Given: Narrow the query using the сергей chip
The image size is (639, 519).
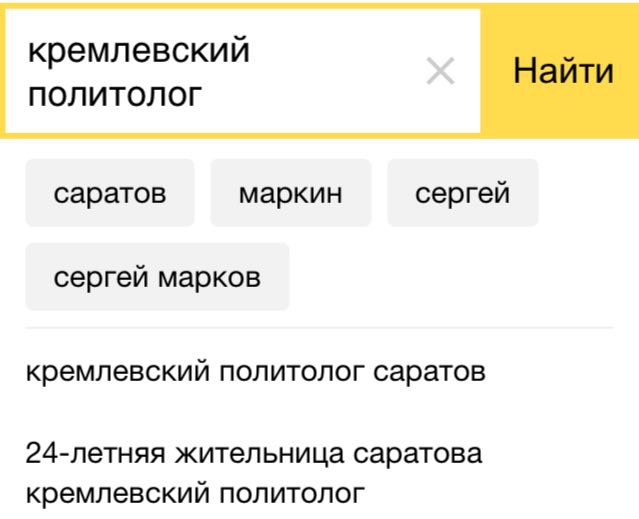Looking at the screenshot, I should click(462, 193).
